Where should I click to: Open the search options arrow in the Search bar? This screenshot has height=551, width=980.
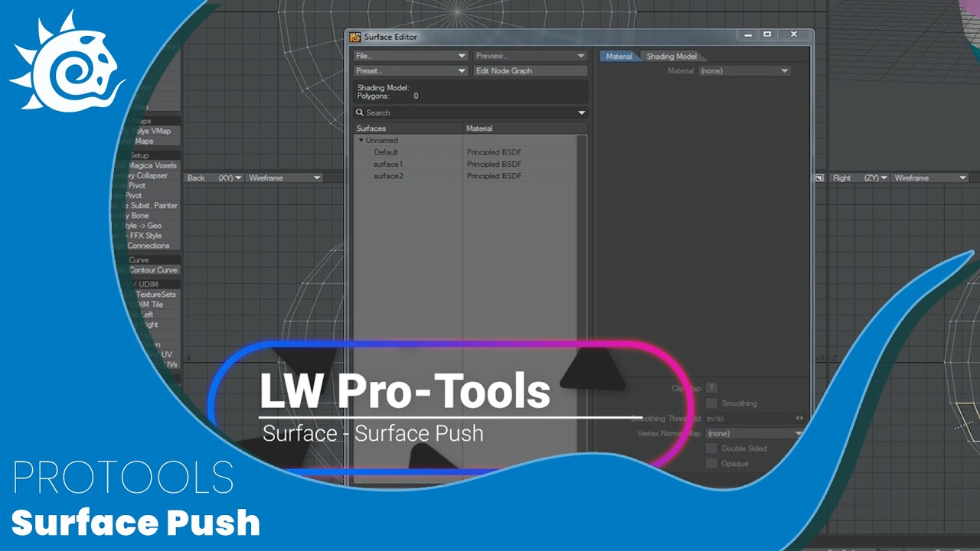pyautogui.click(x=582, y=112)
